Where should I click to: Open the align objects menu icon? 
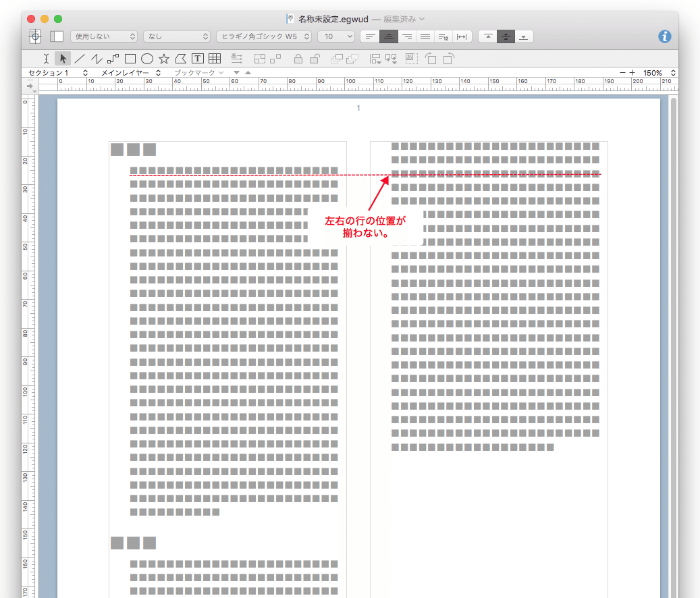(375, 59)
